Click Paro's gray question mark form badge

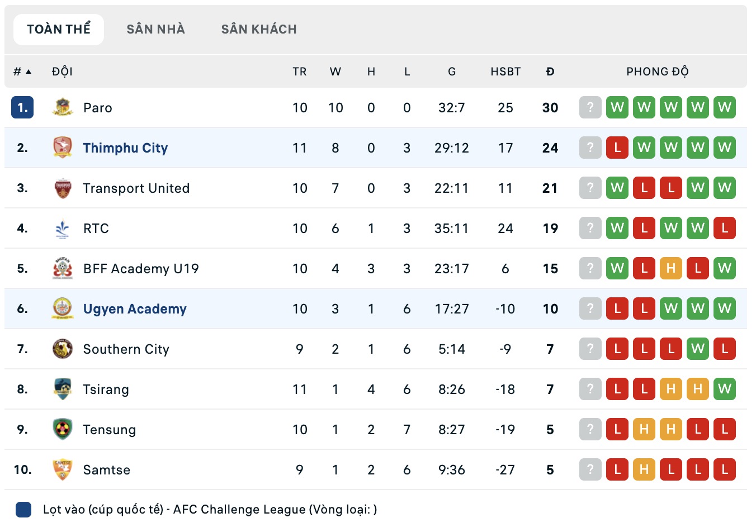[590, 107]
